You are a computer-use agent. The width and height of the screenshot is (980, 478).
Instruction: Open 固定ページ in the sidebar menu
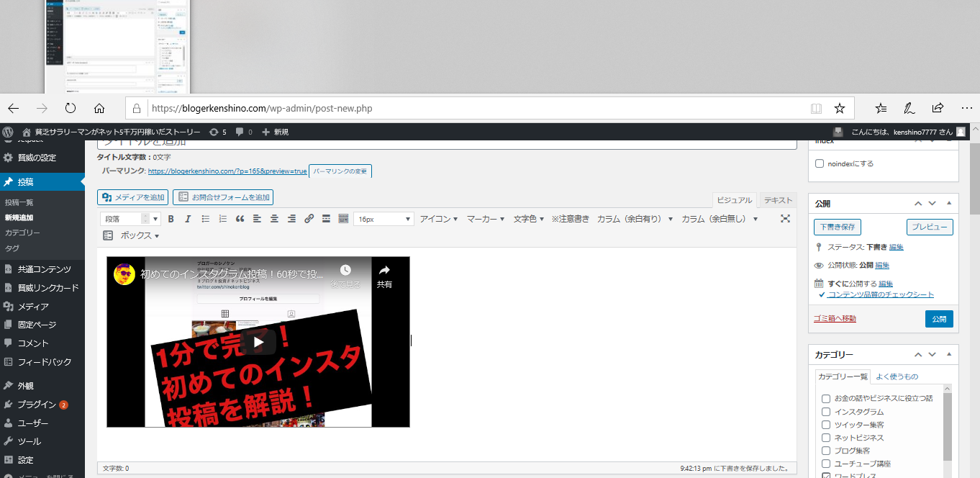tap(37, 325)
